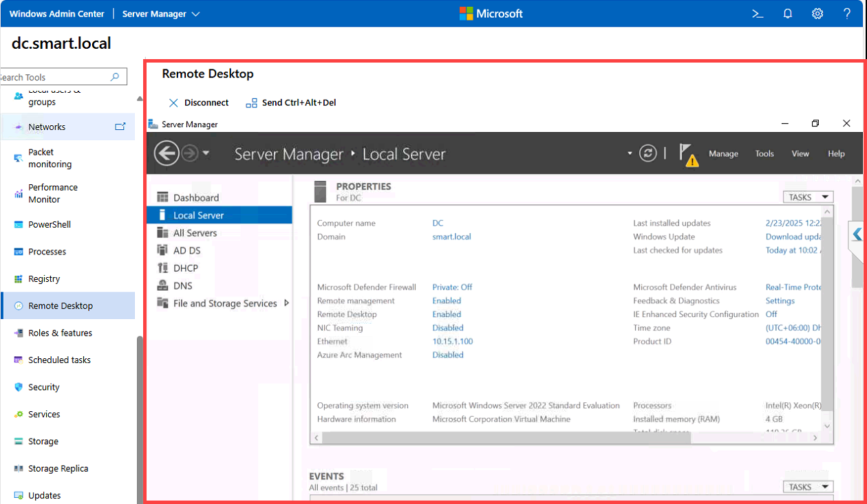Open Windows Admin Center settings gear
The height and width of the screenshot is (504, 867).
pos(817,14)
